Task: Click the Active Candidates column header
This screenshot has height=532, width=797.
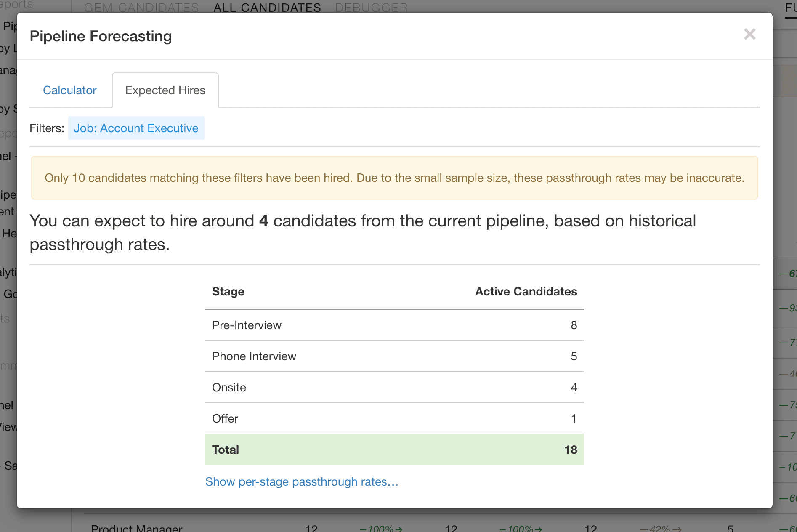Action: [526, 292]
